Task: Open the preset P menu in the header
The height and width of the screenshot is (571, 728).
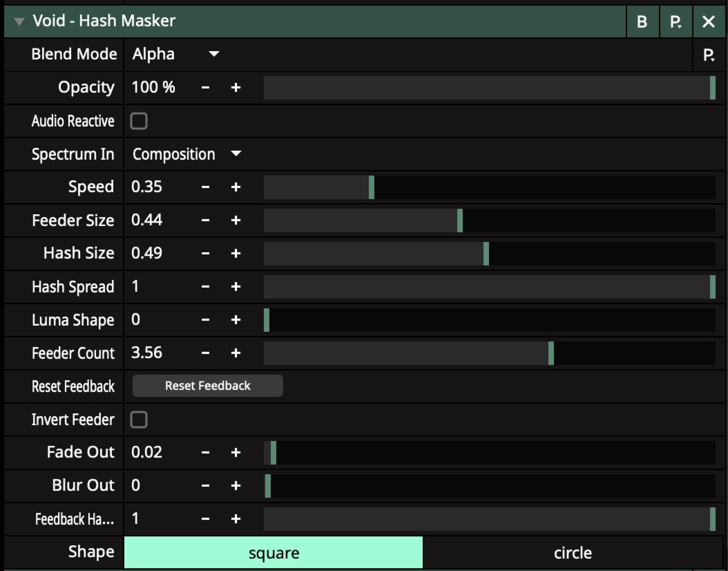Action: click(x=676, y=22)
